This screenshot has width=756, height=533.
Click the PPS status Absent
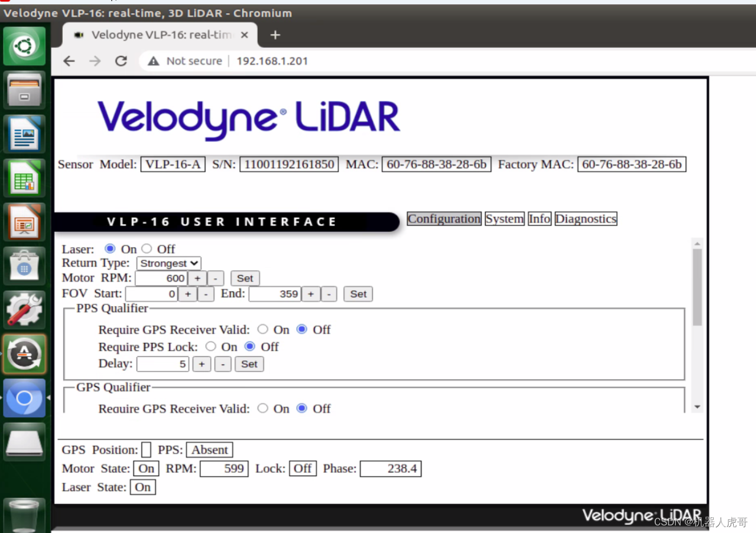point(210,450)
